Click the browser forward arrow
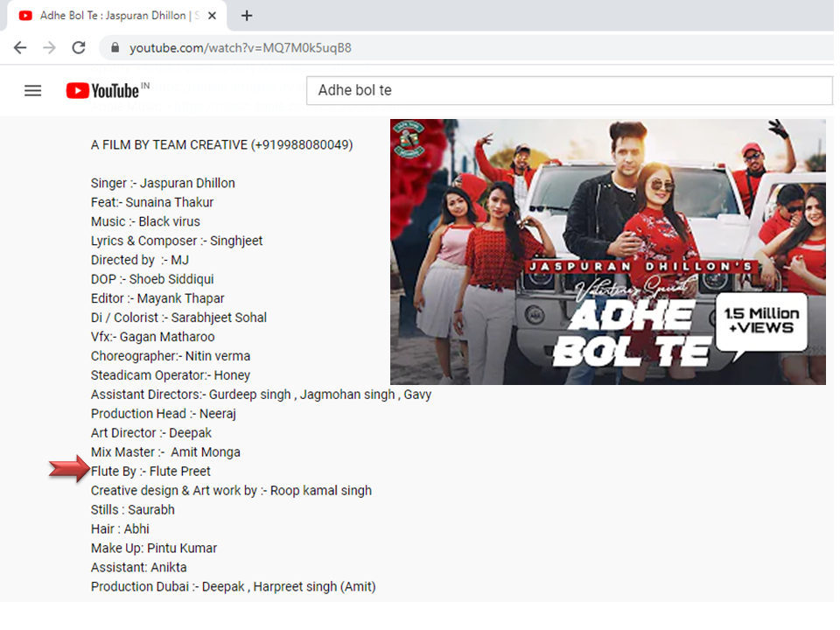Screen dimensions: 840x630 click(x=49, y=47)
